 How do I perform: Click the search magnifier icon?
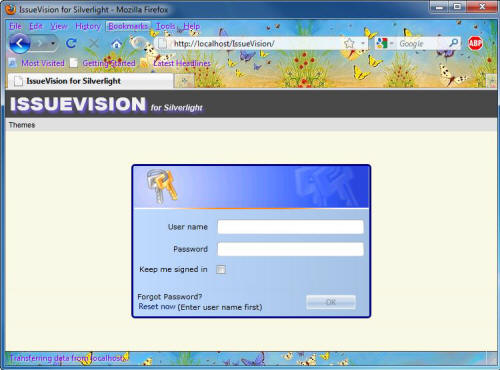pyautogui.click(x=453, y=43)
